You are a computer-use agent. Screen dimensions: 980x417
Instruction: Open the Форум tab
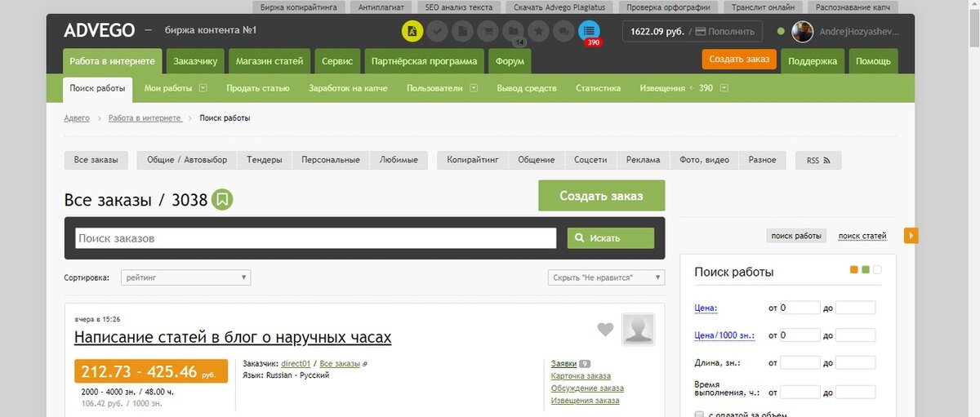point(510,61)
